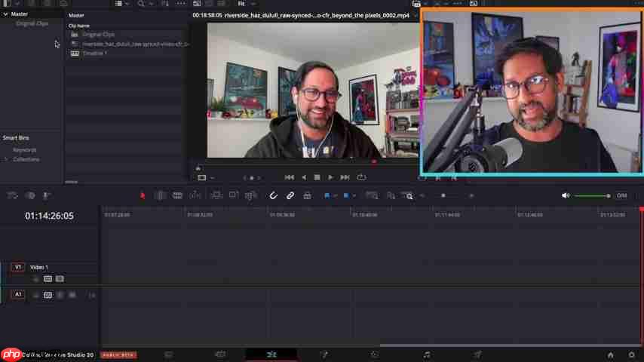
Task: Click the Full Extent Zoom icon
Action: (372, 196)
